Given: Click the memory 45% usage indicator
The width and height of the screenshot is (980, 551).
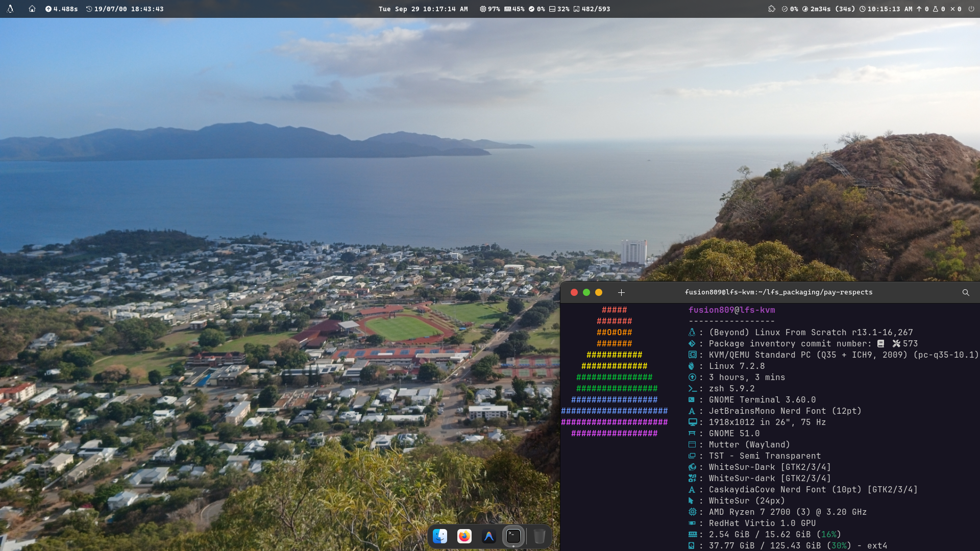Looking at the screenshot, I should (514, 9).
